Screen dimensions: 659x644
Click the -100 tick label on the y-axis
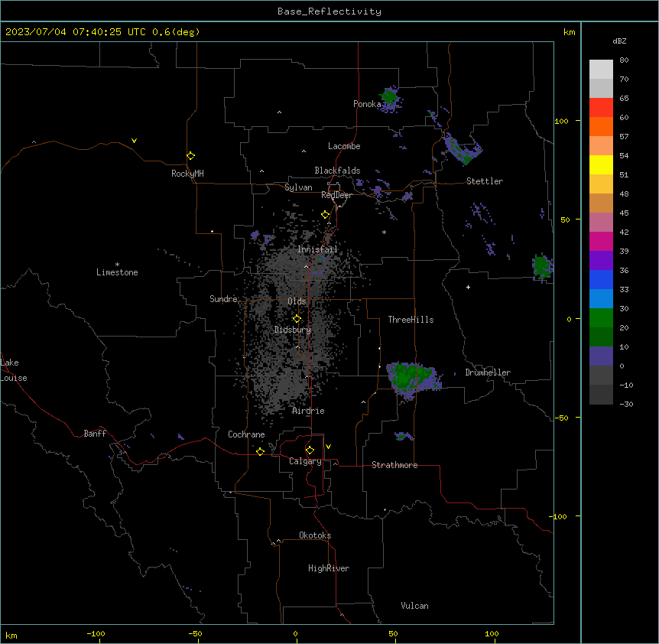click(x=559, y=516)
